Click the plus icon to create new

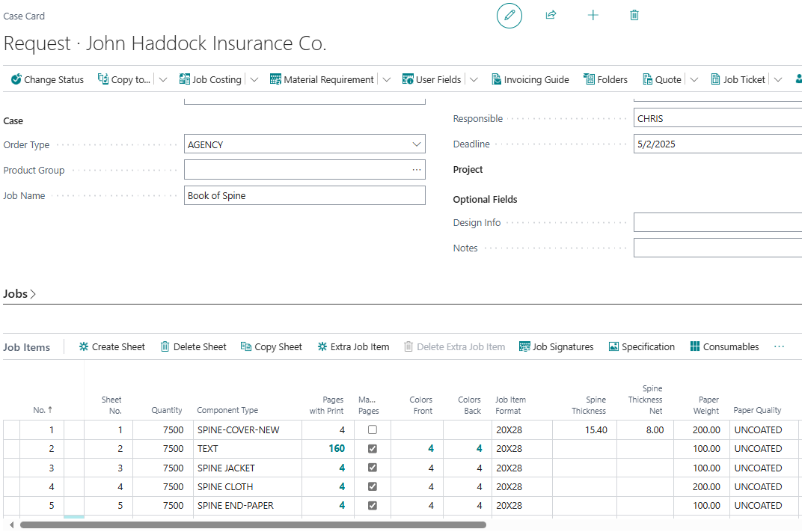pyautogui.click(x=593, y=15)
